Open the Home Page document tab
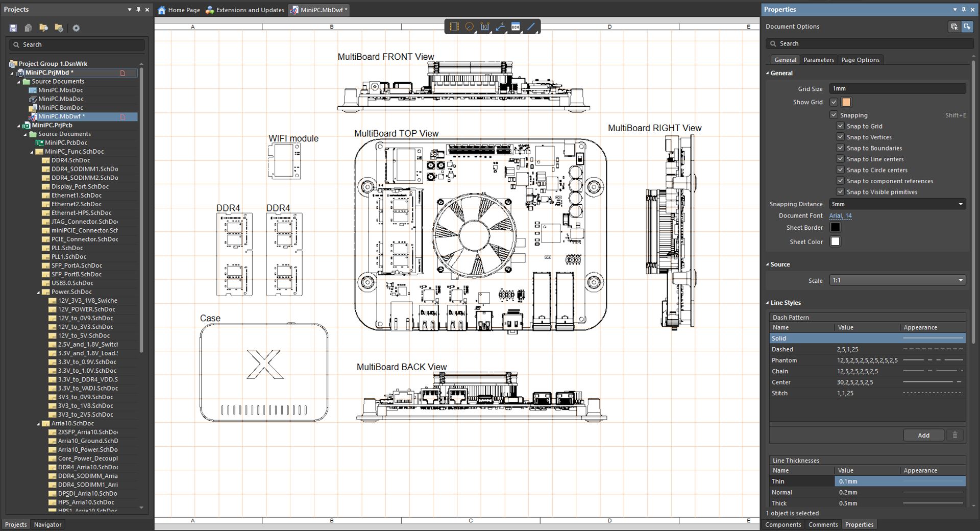The width and height of the screenshot is (980, 531). click(179, 10)
